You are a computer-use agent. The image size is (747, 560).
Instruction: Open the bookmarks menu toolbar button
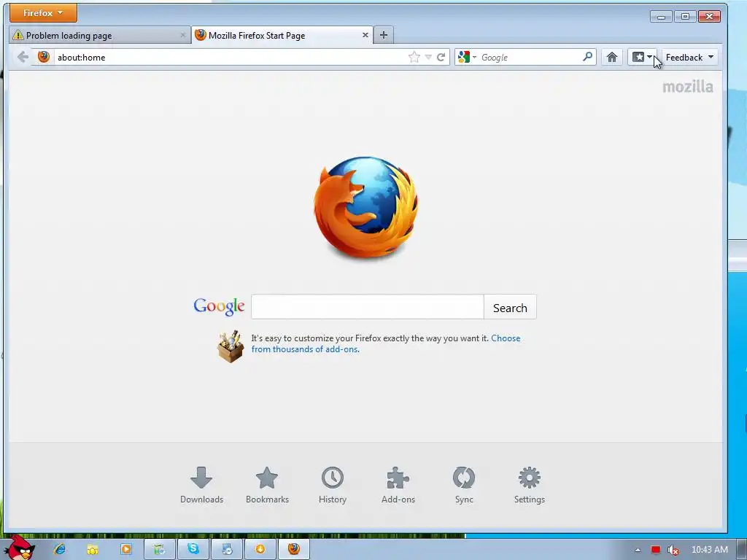pos(642,58)
